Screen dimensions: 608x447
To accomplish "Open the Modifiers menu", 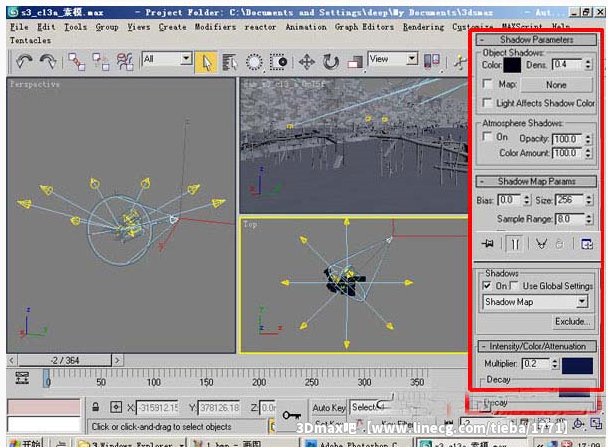I will 215,27.
